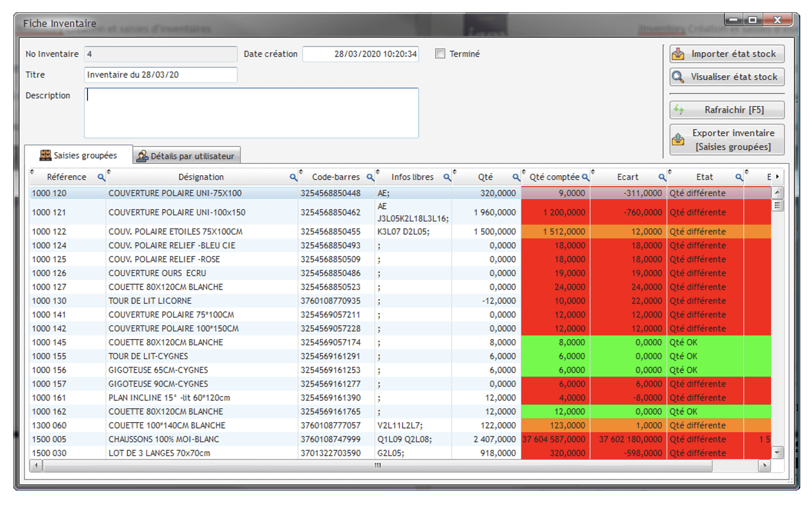Click into the Description text field

pyautogui.click(x=251, y=113)
